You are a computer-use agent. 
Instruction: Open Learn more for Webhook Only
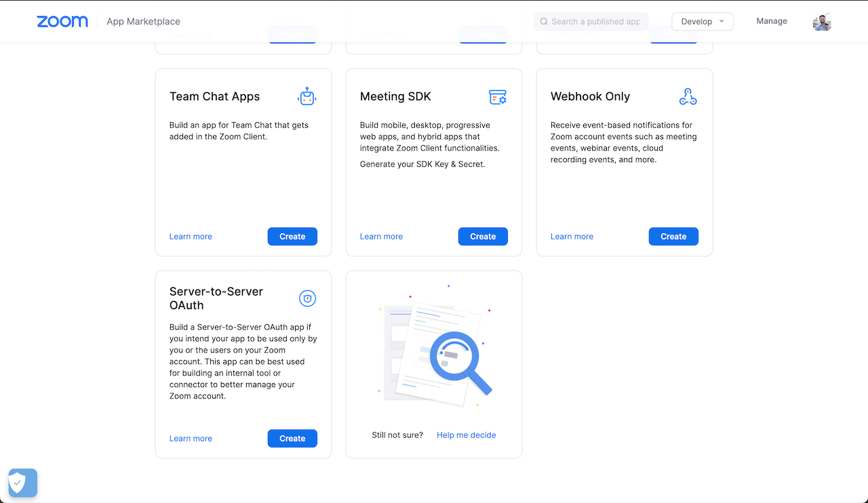coord(572,237)
